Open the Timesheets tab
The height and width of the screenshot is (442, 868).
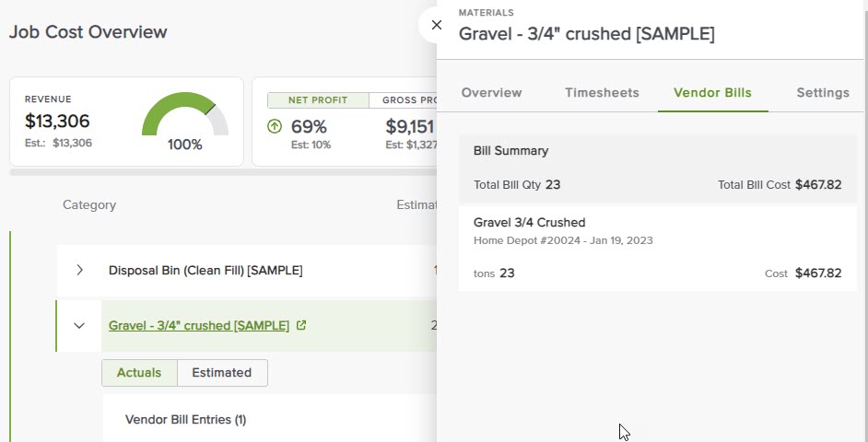pyautogui.click(x=602, y=93)
